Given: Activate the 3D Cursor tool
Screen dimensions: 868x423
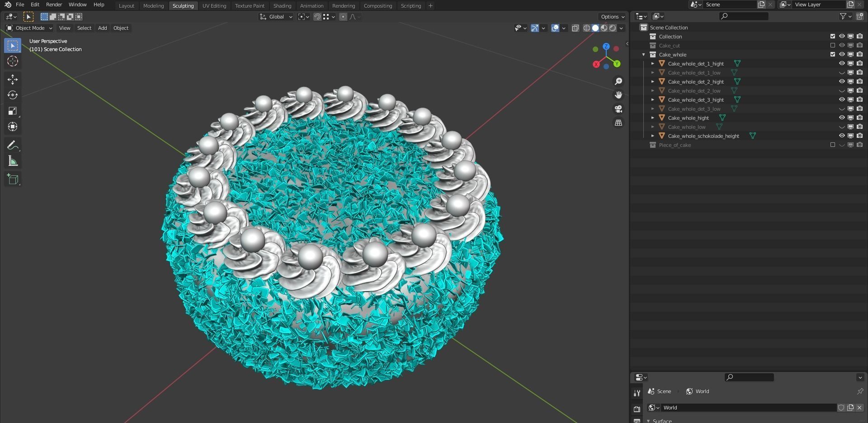Looking at the screenshot, I should click(13, 61).
